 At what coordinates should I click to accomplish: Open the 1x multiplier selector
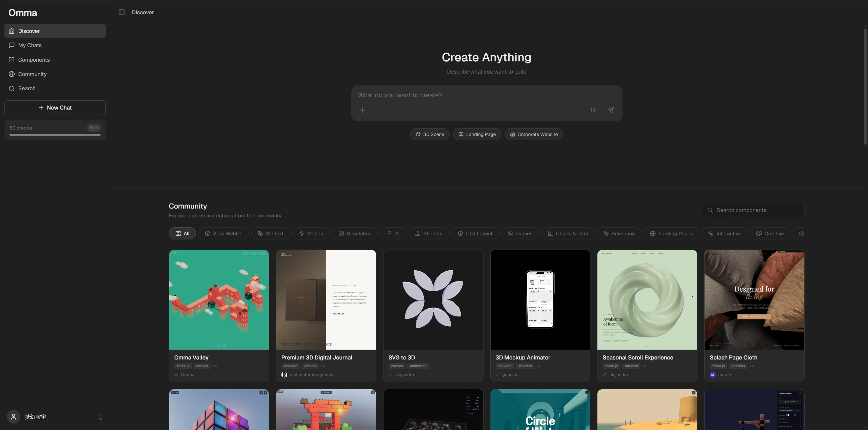click(x=593, y=110)
